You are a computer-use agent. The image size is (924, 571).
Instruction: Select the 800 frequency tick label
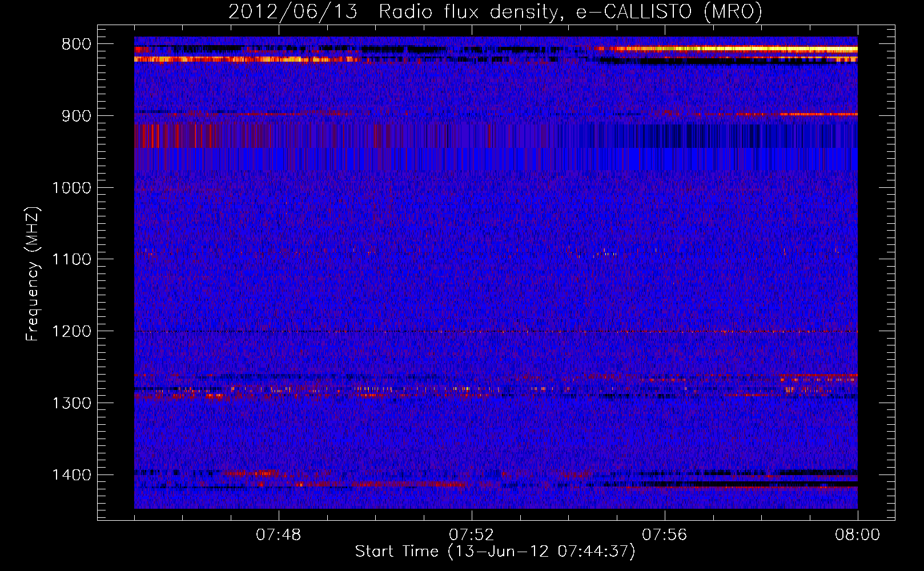[77, 45]
